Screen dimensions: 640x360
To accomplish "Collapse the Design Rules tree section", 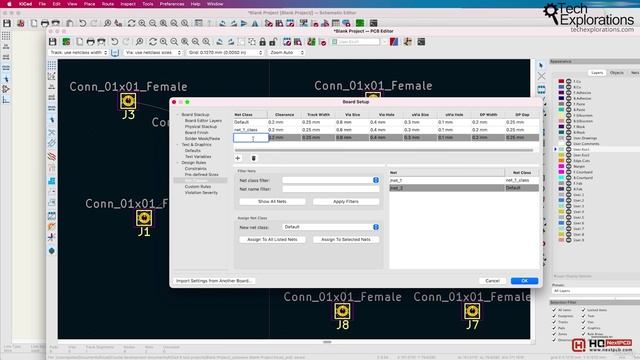I will point(178,162).
